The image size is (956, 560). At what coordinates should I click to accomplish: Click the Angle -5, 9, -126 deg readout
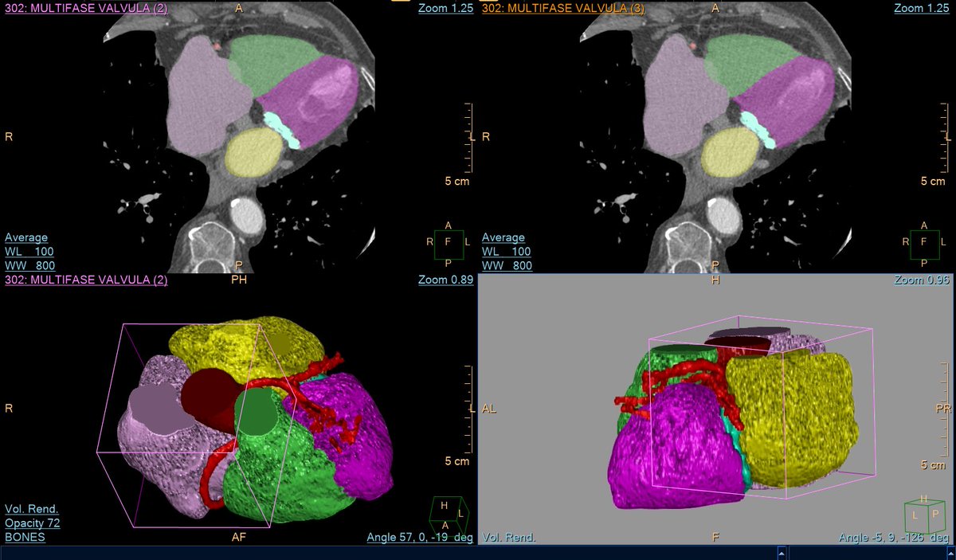coord(893,538)
